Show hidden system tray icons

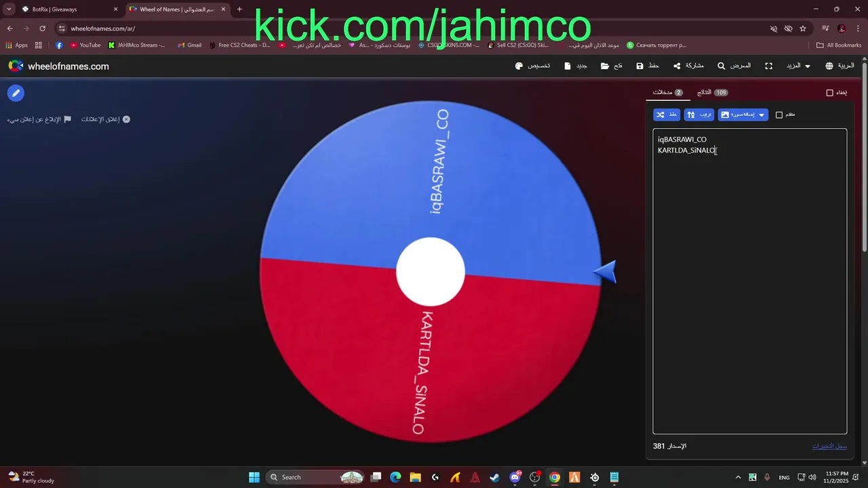tap(738, 477)
